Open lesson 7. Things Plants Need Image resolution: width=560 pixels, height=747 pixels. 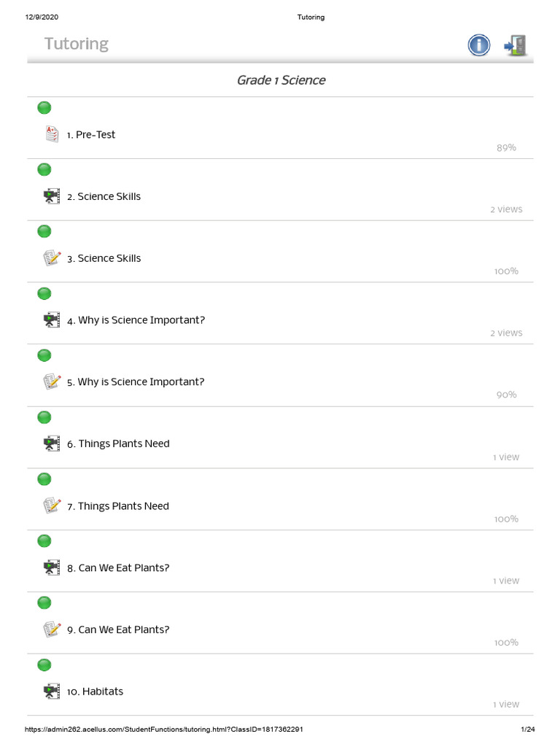[118, 506]
